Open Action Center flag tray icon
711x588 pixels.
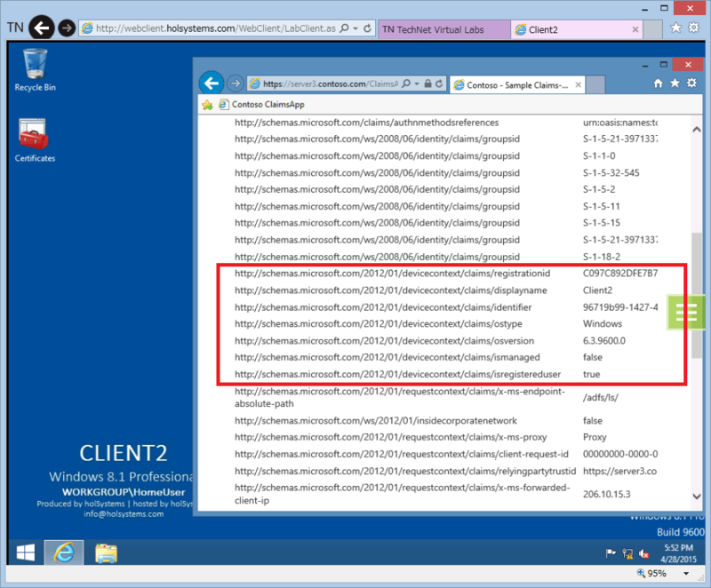click(x=611, y=553)
